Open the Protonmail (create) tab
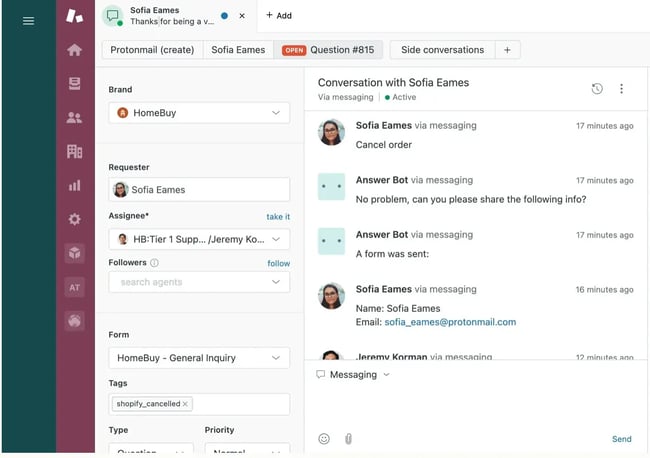Viewport: 650px width, 458px height. coord(152,50)
